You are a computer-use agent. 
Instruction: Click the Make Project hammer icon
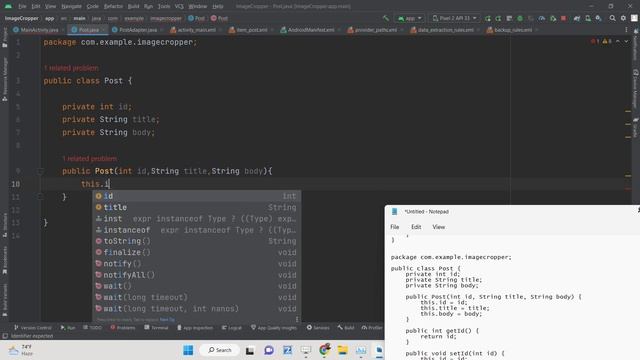click(x=386, y=18)
